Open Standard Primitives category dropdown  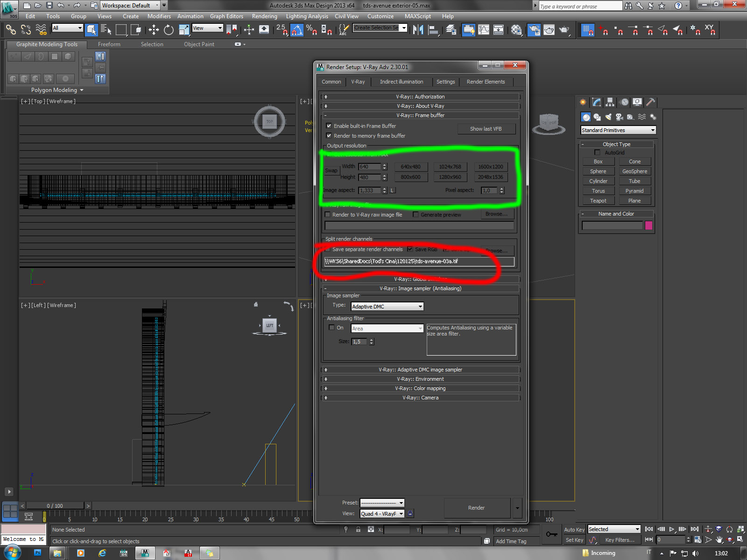[618, 130]
